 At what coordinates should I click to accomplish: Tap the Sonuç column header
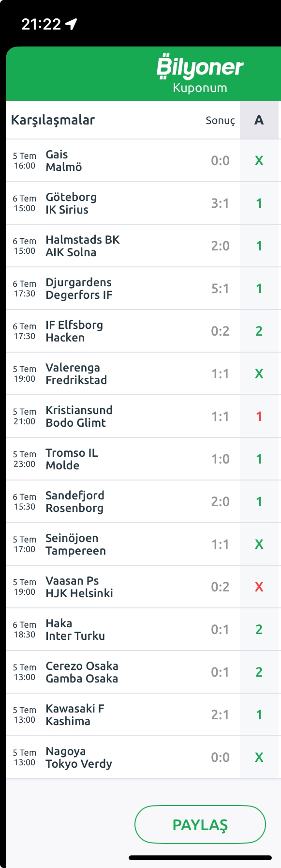tap(220, 120)
